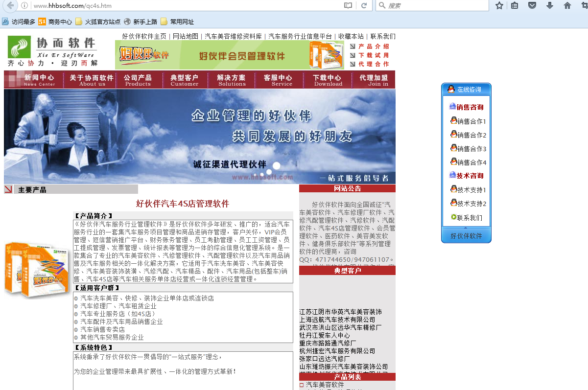Click the 协而软件 logo
The width and height of the screenshot is (588, 390).
[53, 51]
